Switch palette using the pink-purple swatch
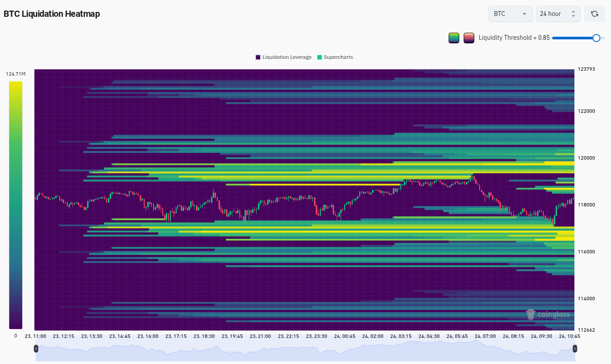611x364 pixels. click(x=469, y=38)
